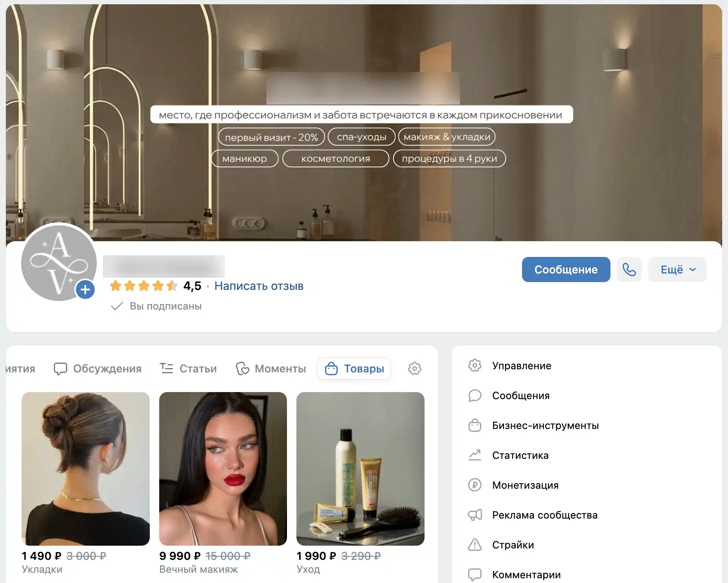Click the Вы подписаны subscription status
The height and width of the screenshot is (583, 728).
tap(156, 306)
